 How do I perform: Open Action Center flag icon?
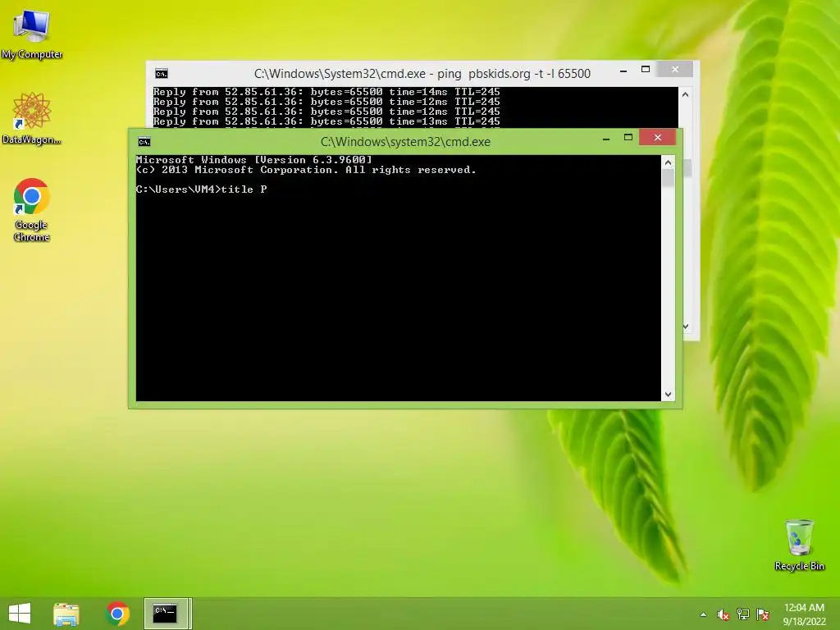click(763, 614)
